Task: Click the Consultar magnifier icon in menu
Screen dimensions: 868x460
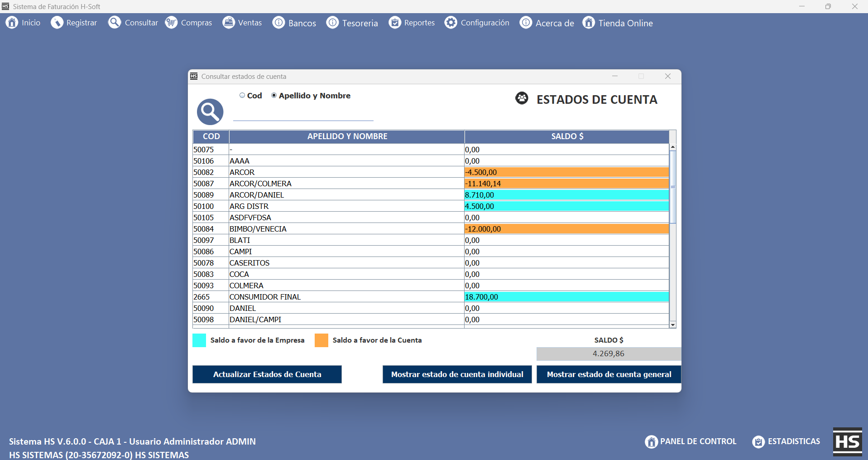Action: pyautogui.click(x=115, y=22)
